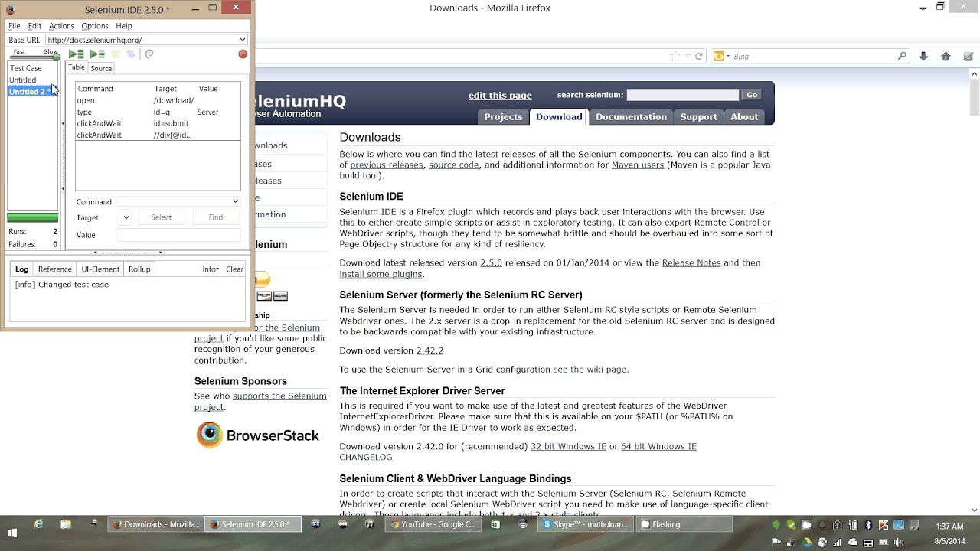Switch to the Reference tab
Viewport: 980px width, 551px height.
pyautogui.click(x=55, y=269)
